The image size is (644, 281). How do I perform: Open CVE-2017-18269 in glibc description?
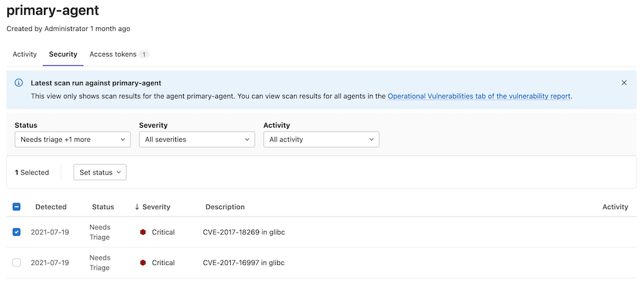[244, 232]
